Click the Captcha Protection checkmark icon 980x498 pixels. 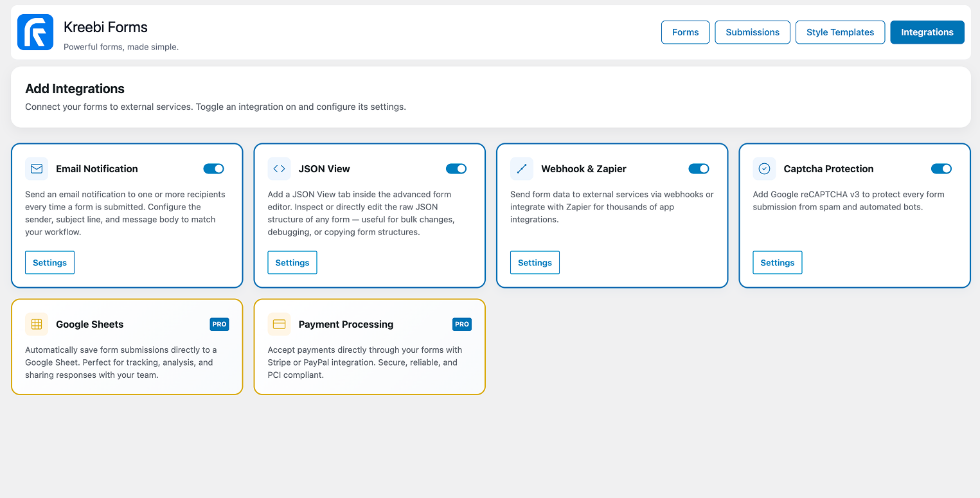pos(764,168)
